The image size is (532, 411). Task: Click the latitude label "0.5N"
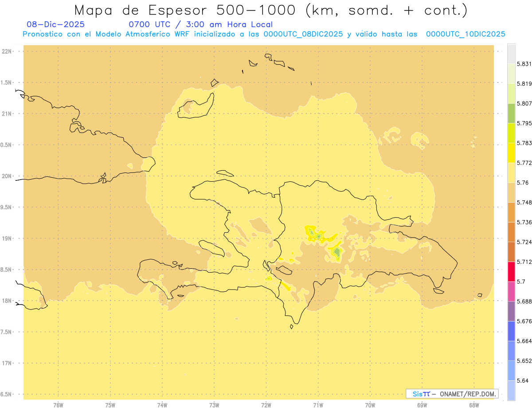point(7,145)
